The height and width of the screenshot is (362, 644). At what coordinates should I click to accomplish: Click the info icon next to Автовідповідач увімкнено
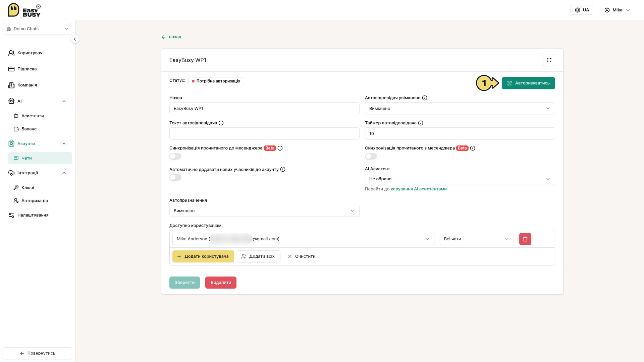[x=425, y=98]
